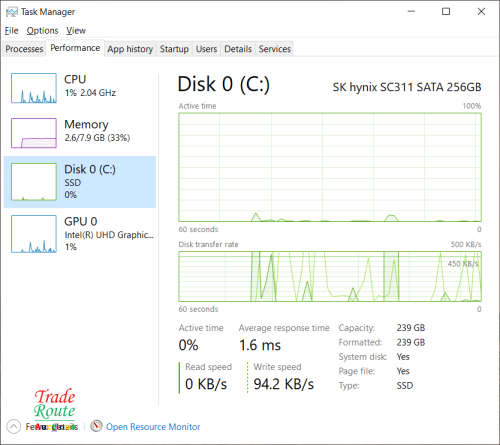500x445 pixels.
Task: Click the Active time graph area
Action: 330,167
